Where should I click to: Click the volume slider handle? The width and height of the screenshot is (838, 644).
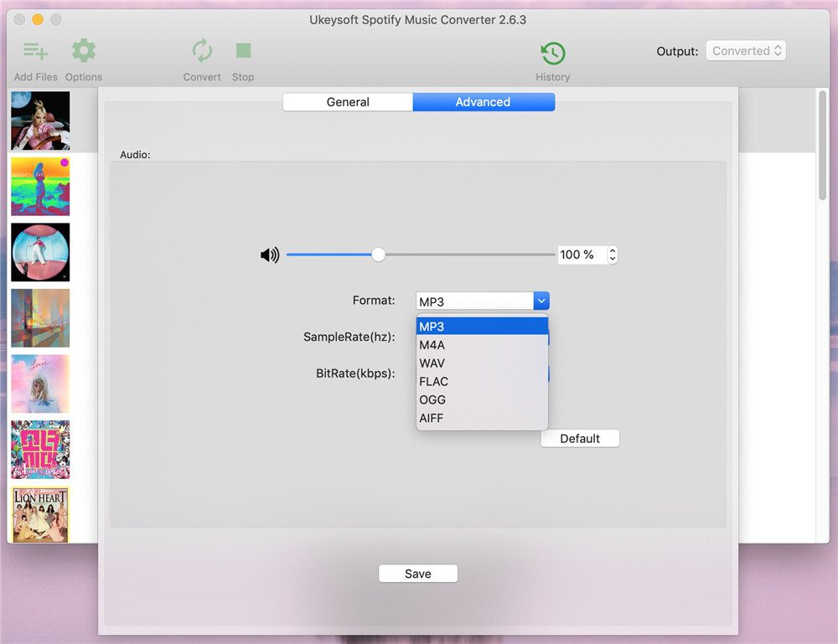(x=379, y=255)
